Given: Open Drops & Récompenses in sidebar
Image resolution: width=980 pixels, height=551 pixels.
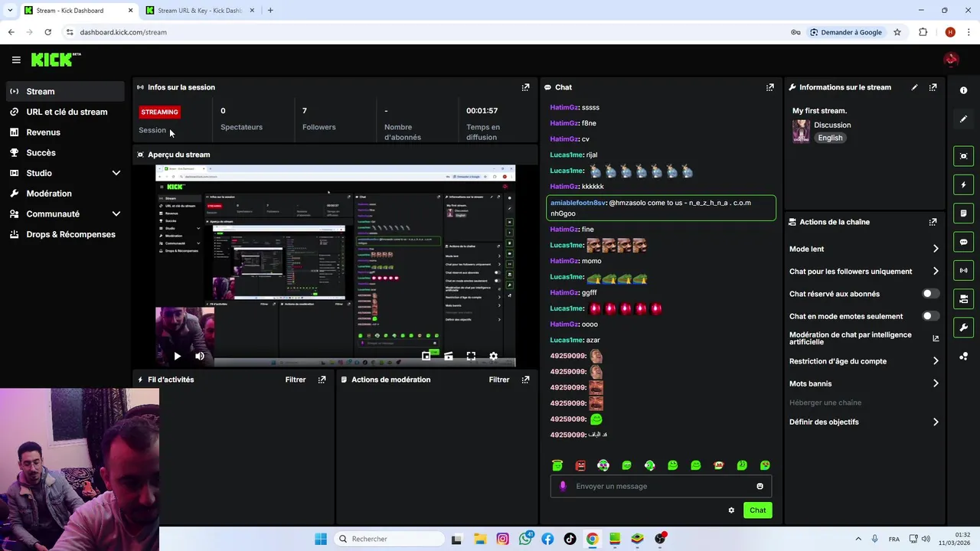Looking at the screenshot, I should (65, 234).
